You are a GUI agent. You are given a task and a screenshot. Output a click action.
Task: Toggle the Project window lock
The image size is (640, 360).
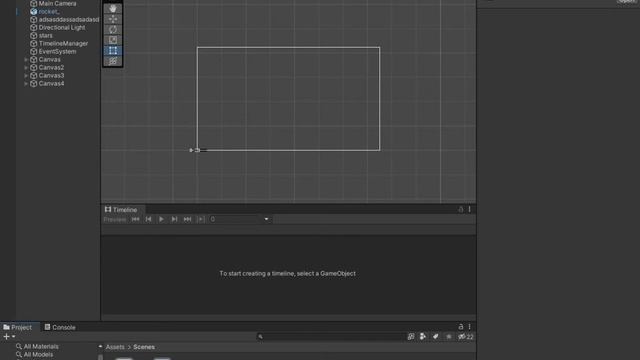[461, 327]
